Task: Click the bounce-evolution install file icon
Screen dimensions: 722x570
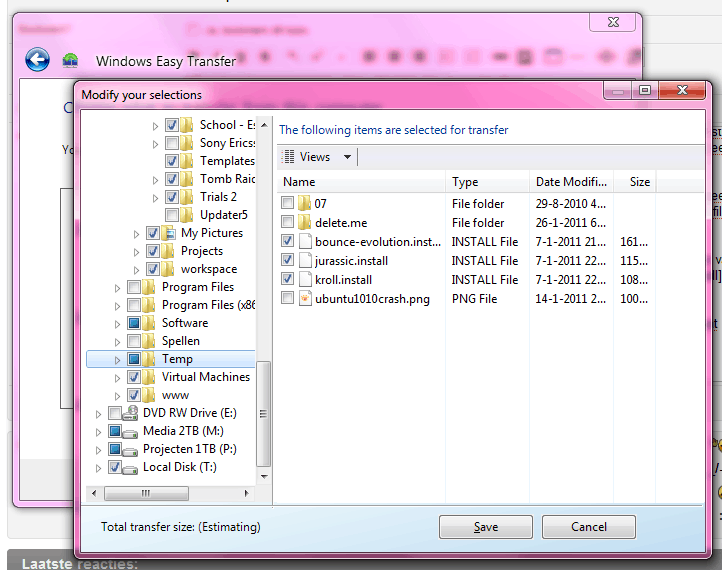Action: tap(305, 241)
